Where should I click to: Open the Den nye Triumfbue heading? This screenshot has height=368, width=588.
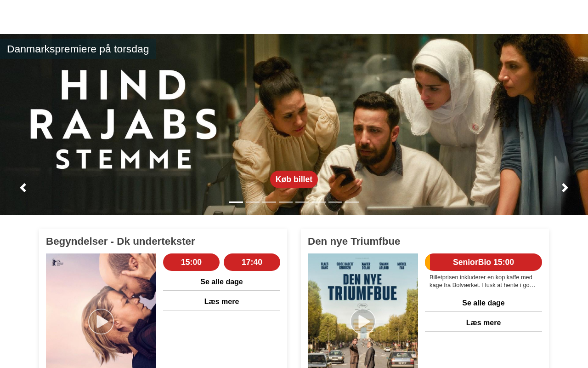[354, 241]
